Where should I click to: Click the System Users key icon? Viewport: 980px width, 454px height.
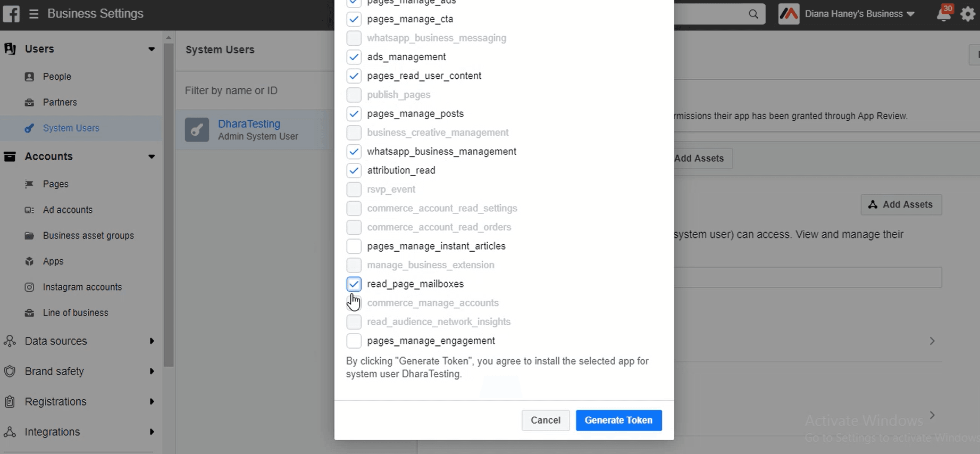30,128
